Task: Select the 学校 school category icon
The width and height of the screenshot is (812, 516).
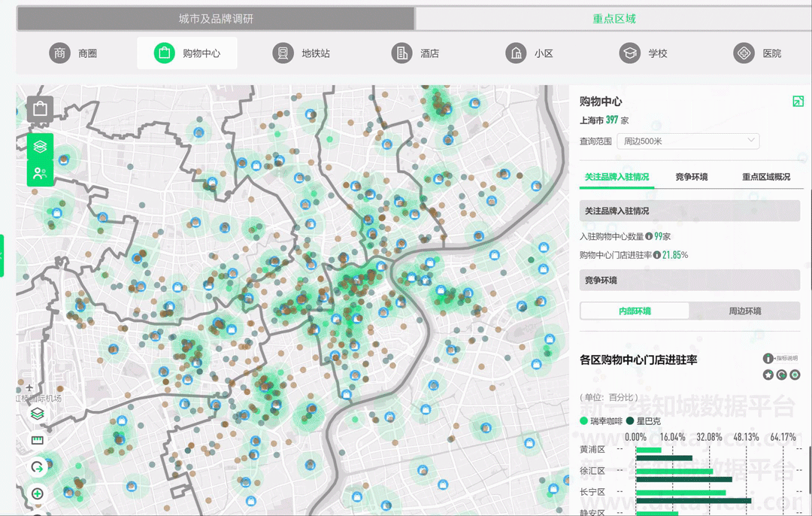Action: click(x=629, y=53)
